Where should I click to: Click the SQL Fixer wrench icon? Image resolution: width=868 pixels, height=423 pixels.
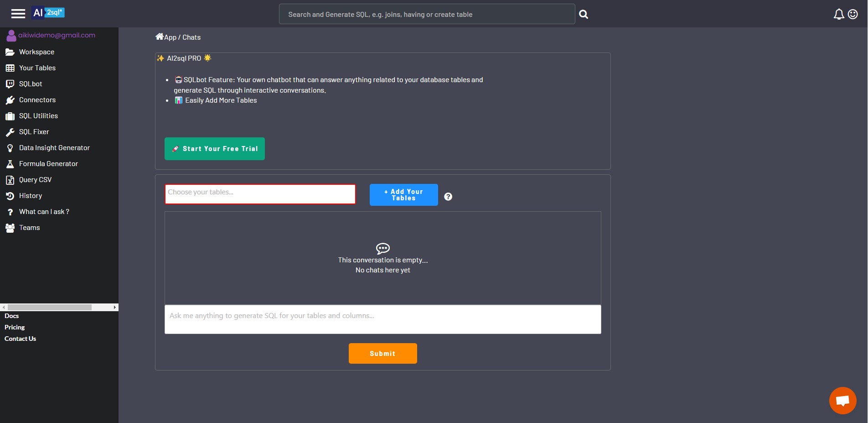pyautogui.click(x=10, y=132)
